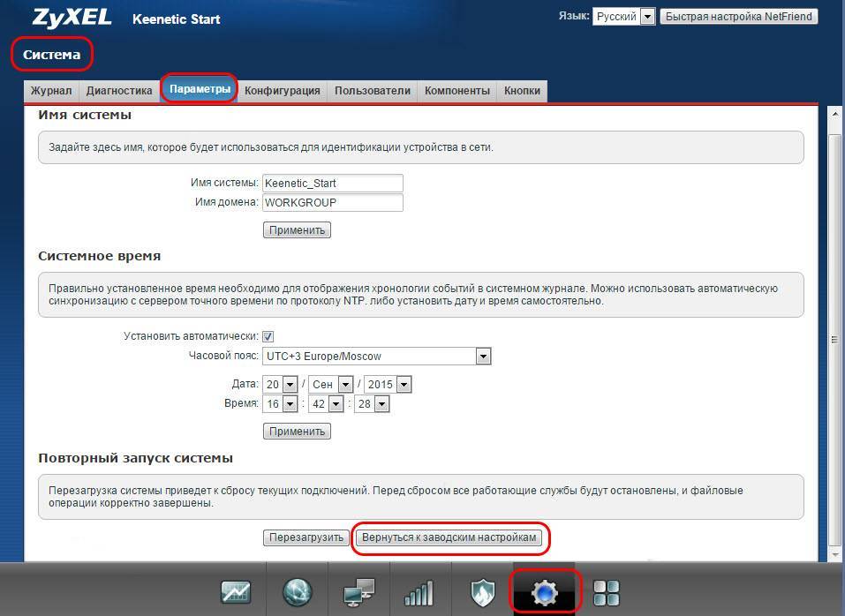
Task: Open the security shield icon
Action: click(x=481, y=593)
